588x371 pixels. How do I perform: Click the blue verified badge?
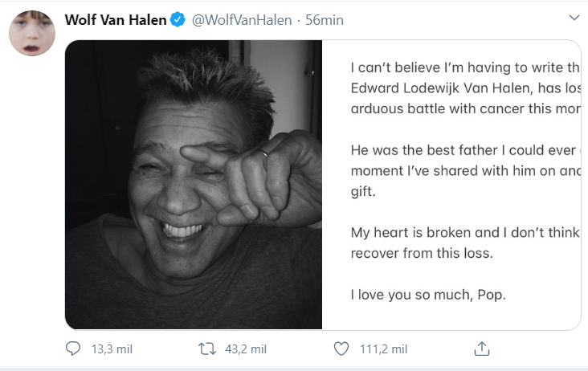click(178, 19)
